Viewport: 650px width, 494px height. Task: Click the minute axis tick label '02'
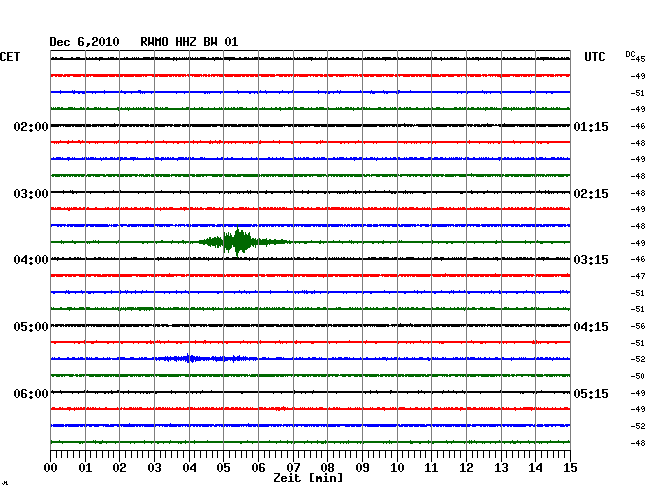click(x=119, y=467)
